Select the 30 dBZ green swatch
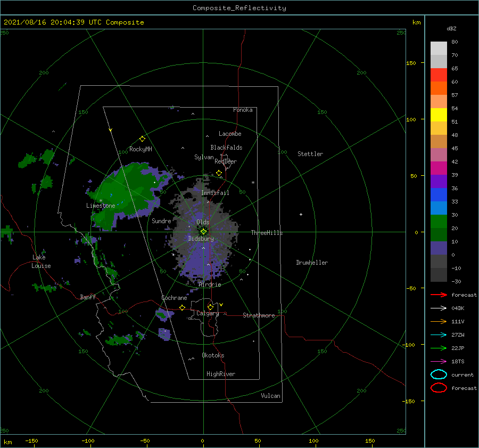The height and width of the screenshot is (448, 479). coord(439,221)
